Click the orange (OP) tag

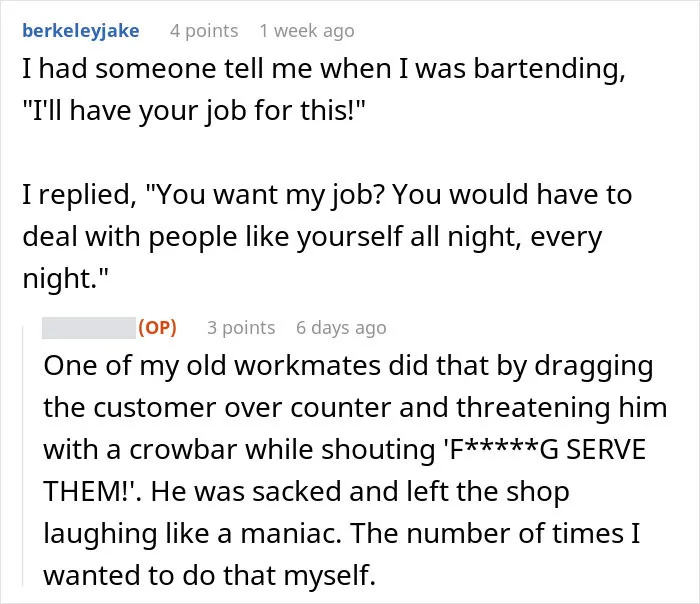click(157, 327)
